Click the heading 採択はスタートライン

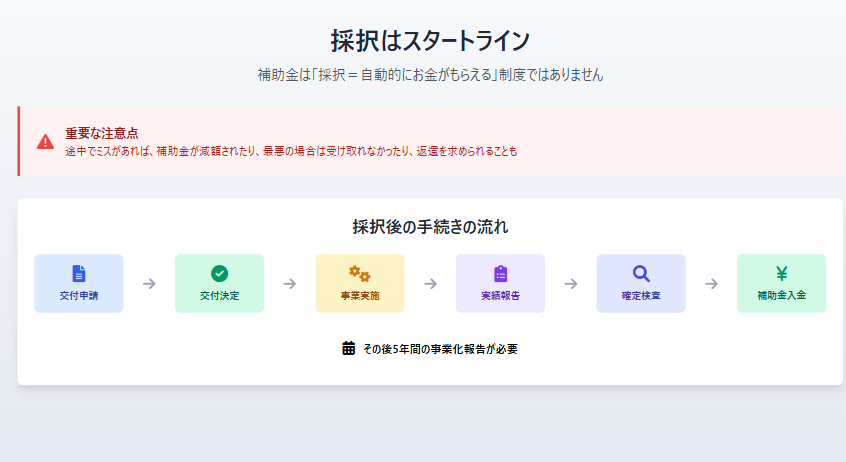click(430, 40)
